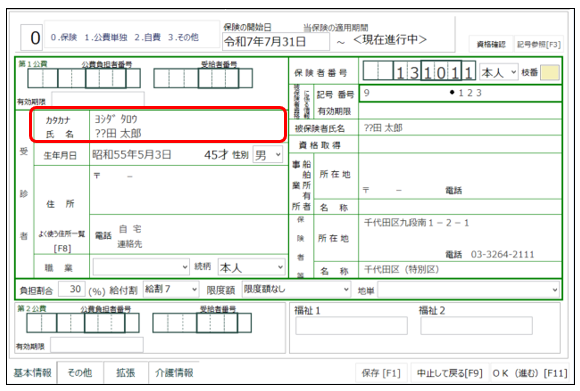This screenshot has width=580, height=391.
Task: Open the 地単 dropdown
Action: tap(468, 290)
